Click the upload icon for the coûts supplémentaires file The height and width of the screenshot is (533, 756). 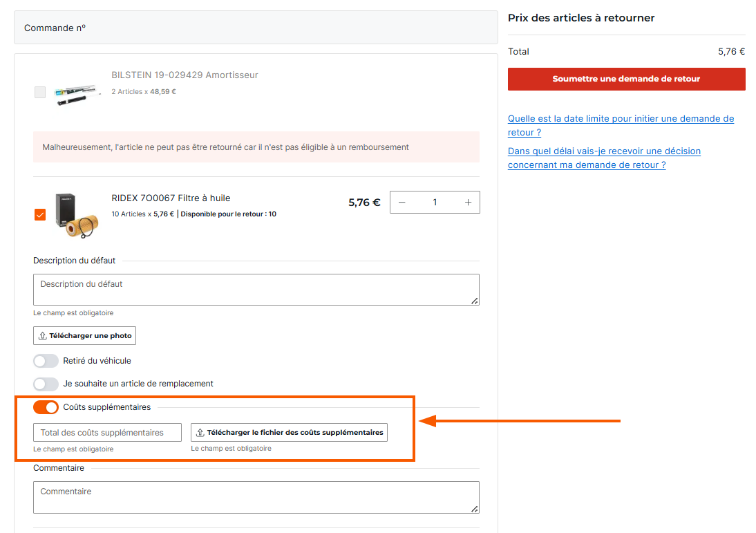click(200, 433)
